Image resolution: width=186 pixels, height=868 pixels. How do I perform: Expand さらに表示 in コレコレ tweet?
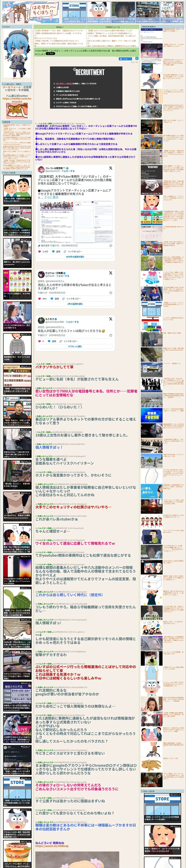click(x=51, y=197)
